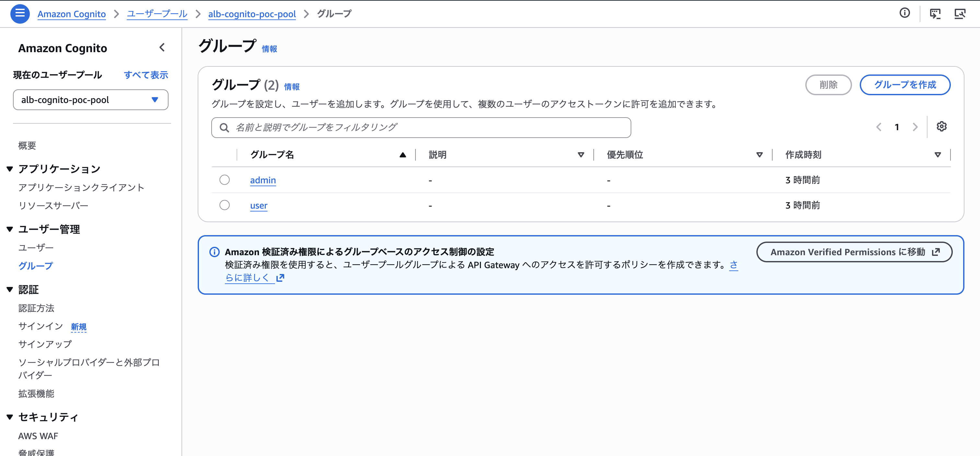Image resolution: width=980 pixels, height=456 pixels.
Task: Open サインイン page in sidebar
Action: (x=41, y=326)
